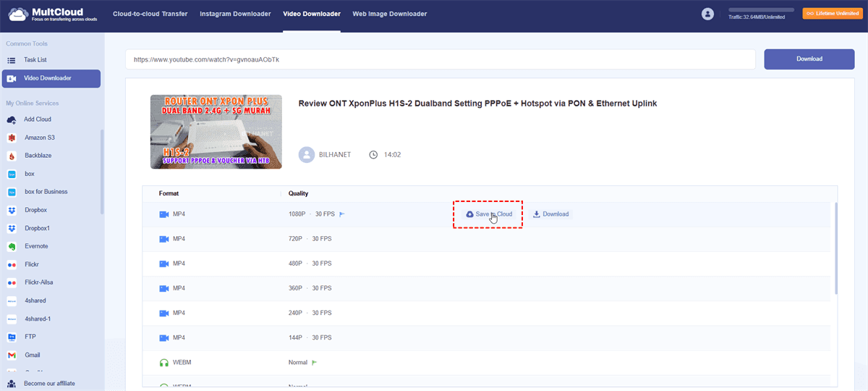Open 4shared-1 account
This screenshot has width=868, height=391.
click(x=38, y=319)
